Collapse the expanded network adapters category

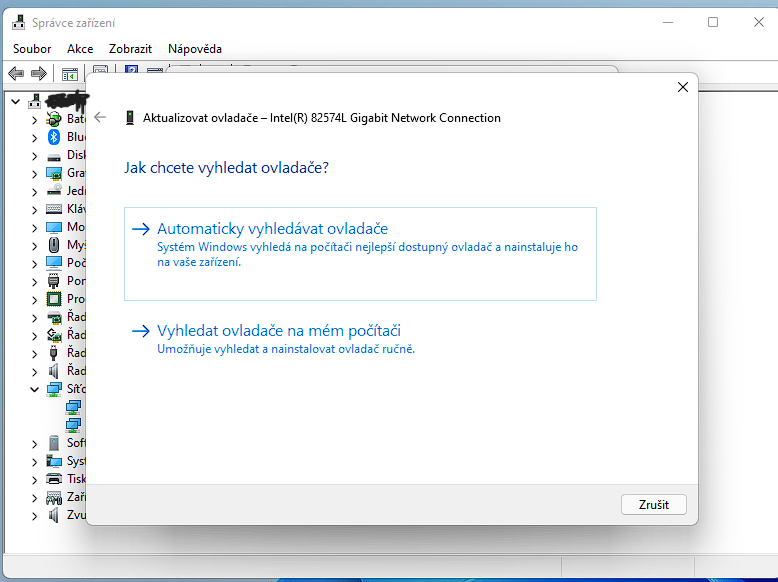point(34,389)
